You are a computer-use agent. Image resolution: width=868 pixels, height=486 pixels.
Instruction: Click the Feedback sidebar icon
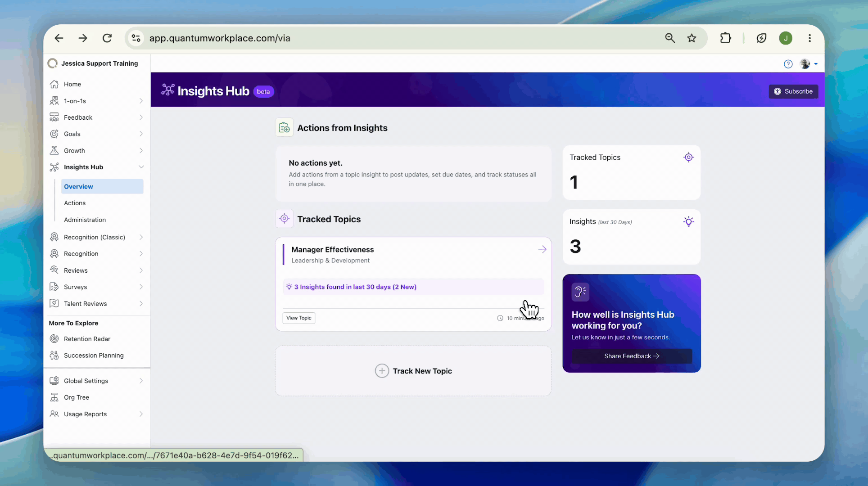[54, 117]
